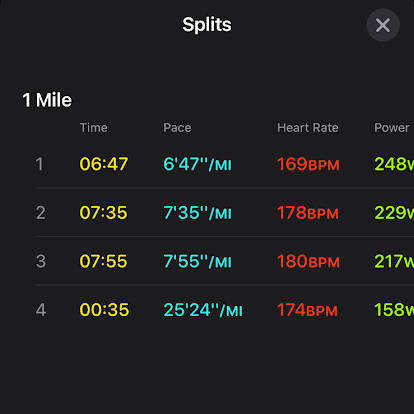This screenshot has width=414, height=414.
Task: Select the Pace column header
Action: (177, 128)
